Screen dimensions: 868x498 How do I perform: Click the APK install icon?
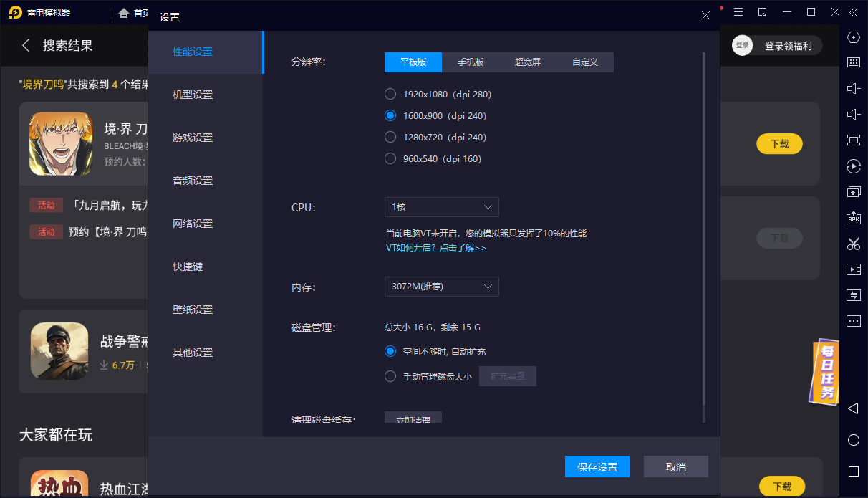point(853,218)
